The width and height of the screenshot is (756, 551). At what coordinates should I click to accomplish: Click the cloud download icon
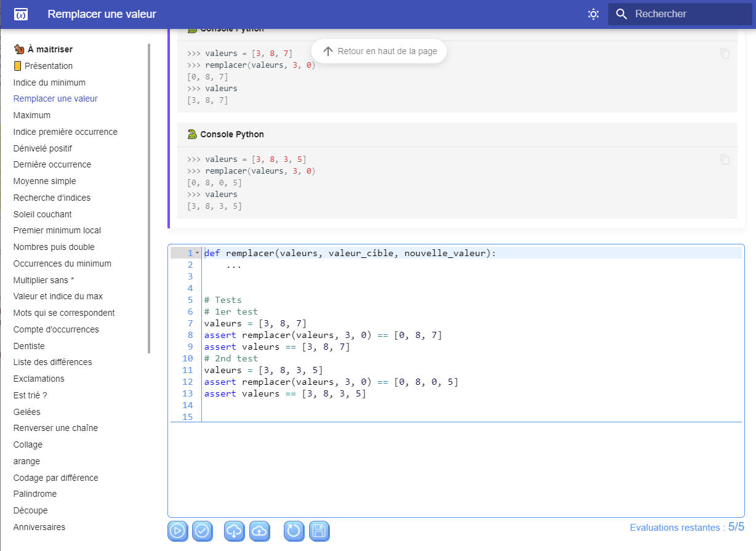tap(235, 531)
